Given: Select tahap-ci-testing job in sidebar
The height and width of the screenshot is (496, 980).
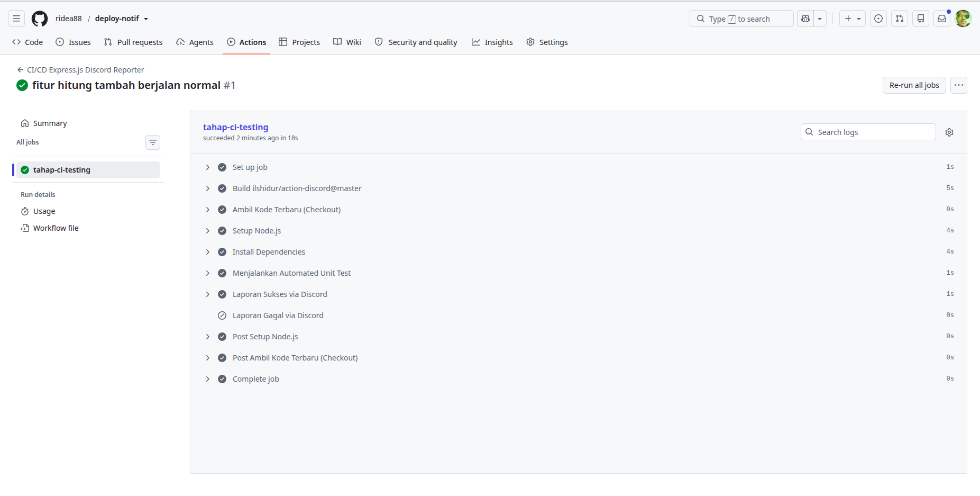Looking at the screenshot, I should (x=88, y=170).
